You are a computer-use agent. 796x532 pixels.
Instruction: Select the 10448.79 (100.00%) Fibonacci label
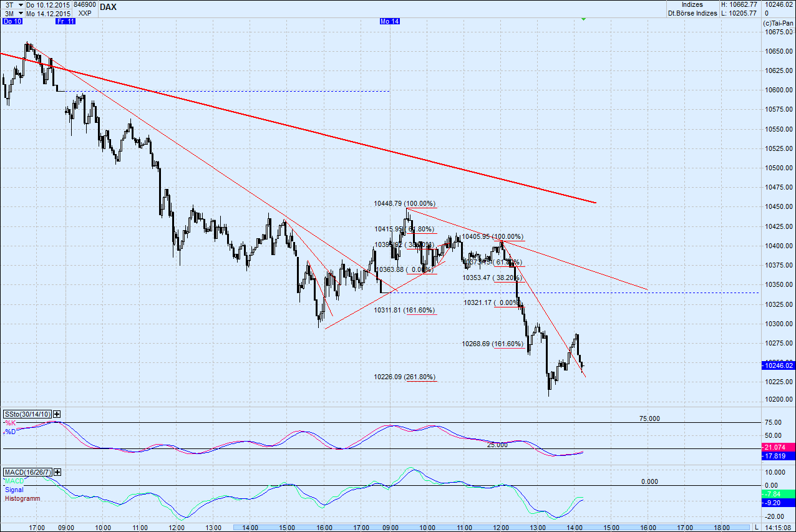405,203
